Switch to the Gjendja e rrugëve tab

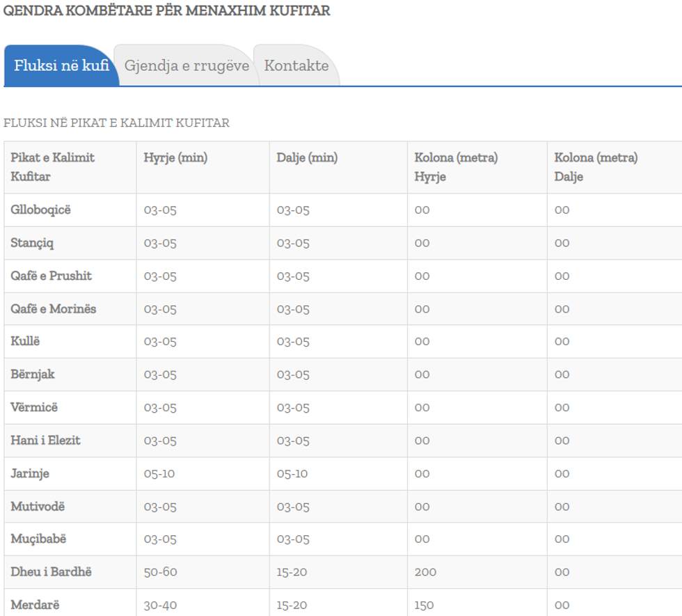[x=187, y=66]
